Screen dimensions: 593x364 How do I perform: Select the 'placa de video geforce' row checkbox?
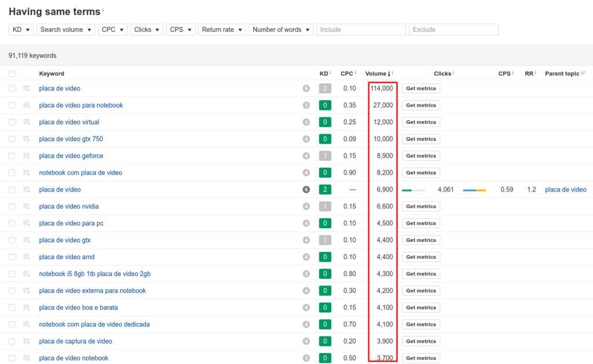point(12,156)
